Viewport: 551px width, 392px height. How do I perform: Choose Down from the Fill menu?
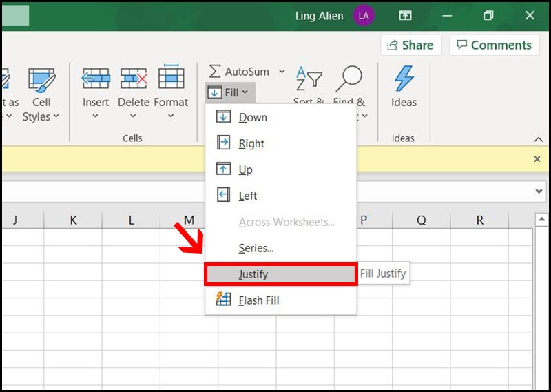tap(281, 117)
